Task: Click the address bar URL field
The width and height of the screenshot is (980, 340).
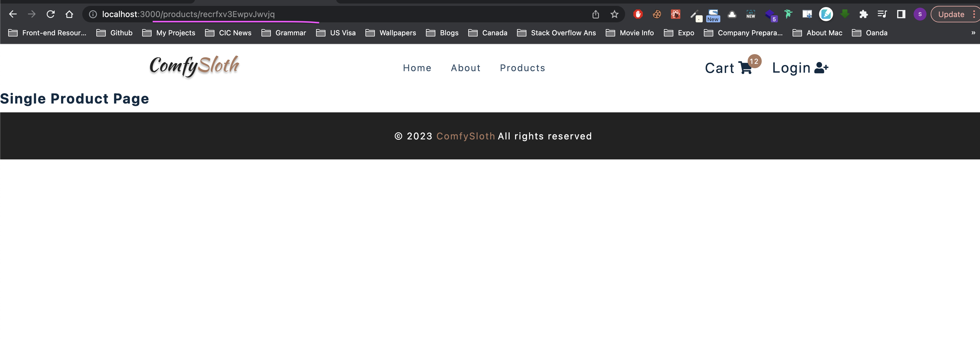Action: (335, 14)
